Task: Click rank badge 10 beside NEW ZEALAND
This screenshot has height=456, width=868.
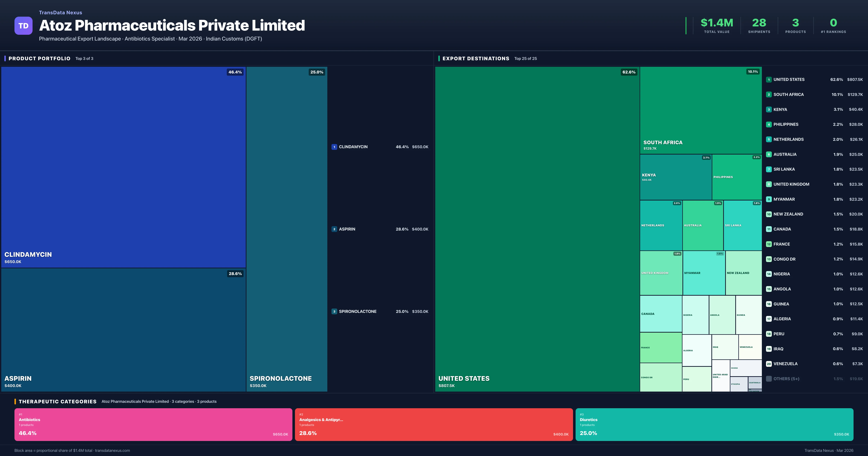Action: point(769,214)
